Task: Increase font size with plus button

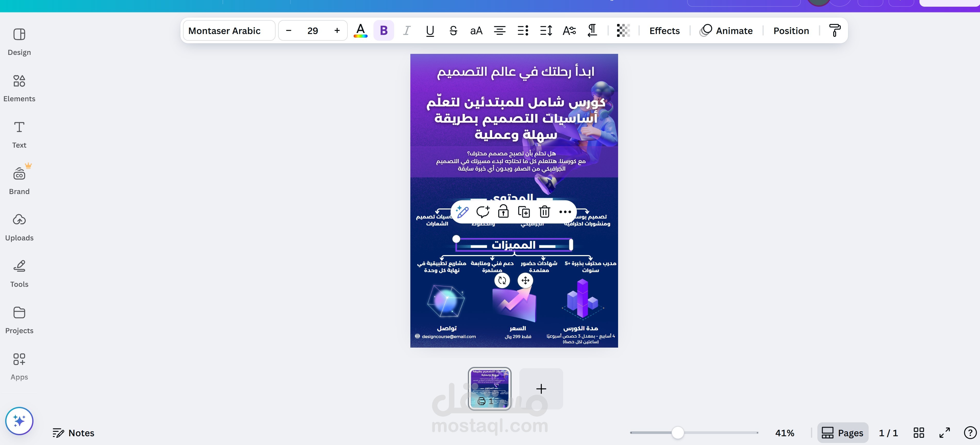Action: coord(337,30)
